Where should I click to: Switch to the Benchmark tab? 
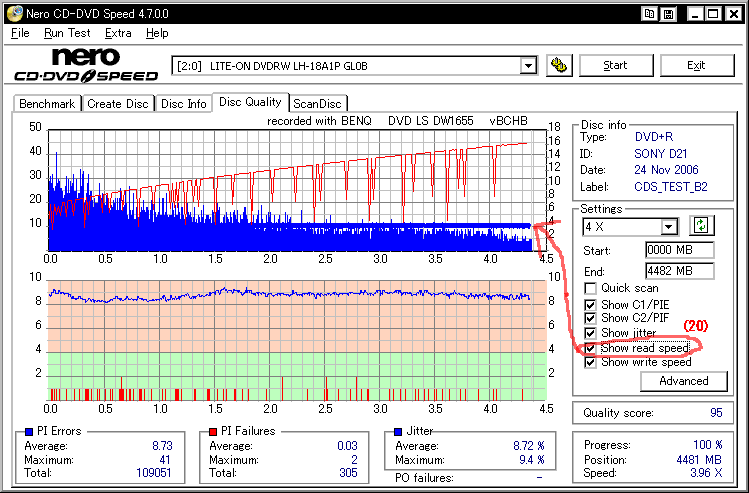point(47,103)
